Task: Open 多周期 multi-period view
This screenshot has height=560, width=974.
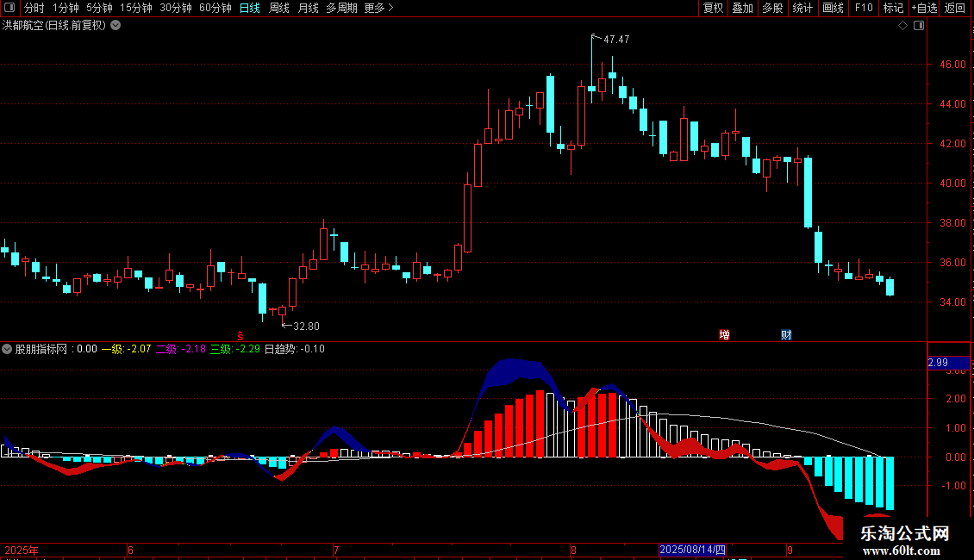Action: click(x=341, y=8)
